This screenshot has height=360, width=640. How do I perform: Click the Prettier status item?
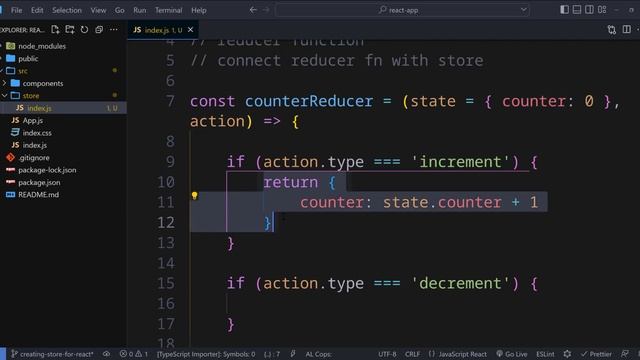point(596,354)
